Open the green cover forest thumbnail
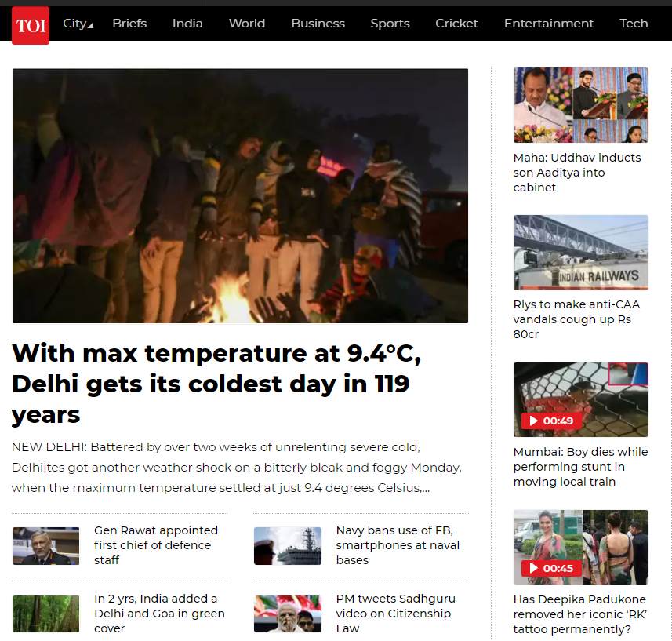The height and width of the screenshot is (641, 672). pos(45,614)
